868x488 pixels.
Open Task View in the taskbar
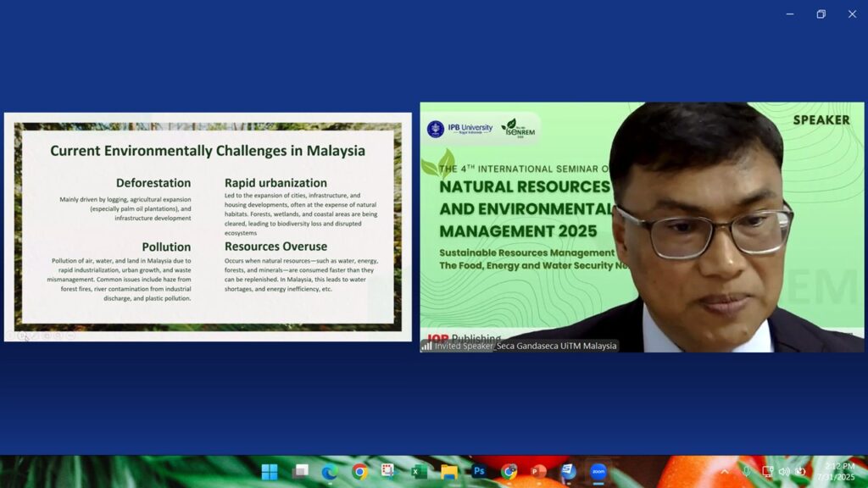(300, 472)
